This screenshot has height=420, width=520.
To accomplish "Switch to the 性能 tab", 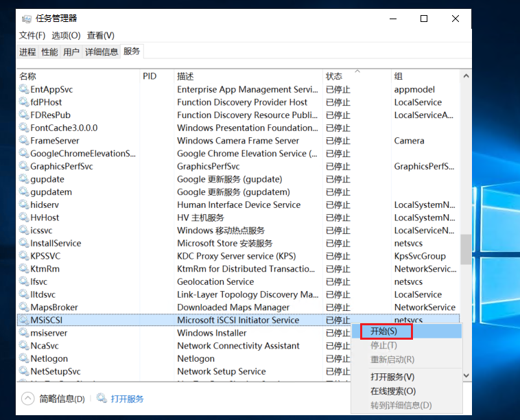I will tap(49, 51).
